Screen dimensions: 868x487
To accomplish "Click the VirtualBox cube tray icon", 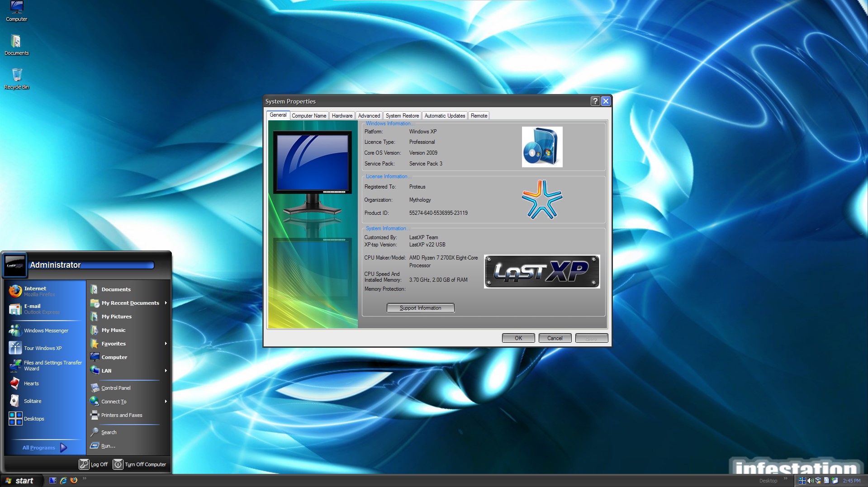I will [818, 481].
